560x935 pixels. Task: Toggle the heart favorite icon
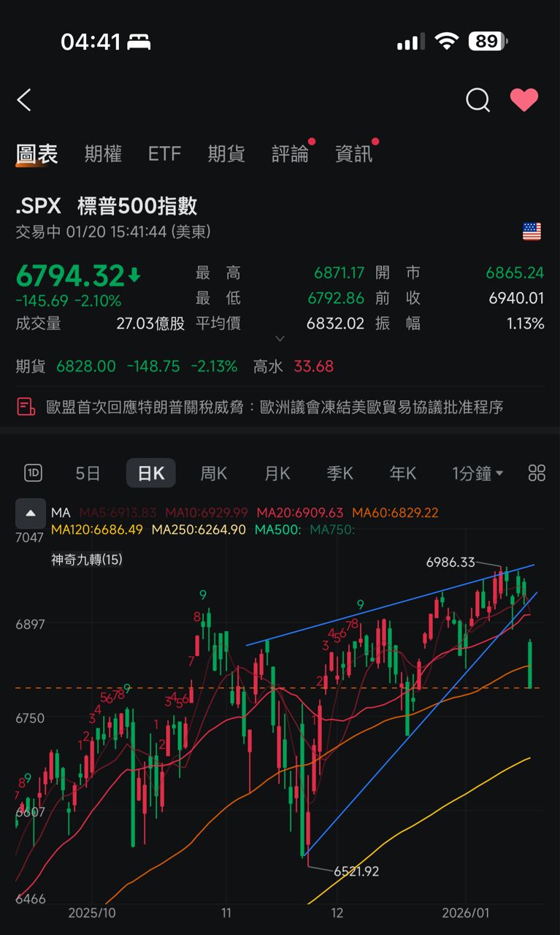click(523, 100)
